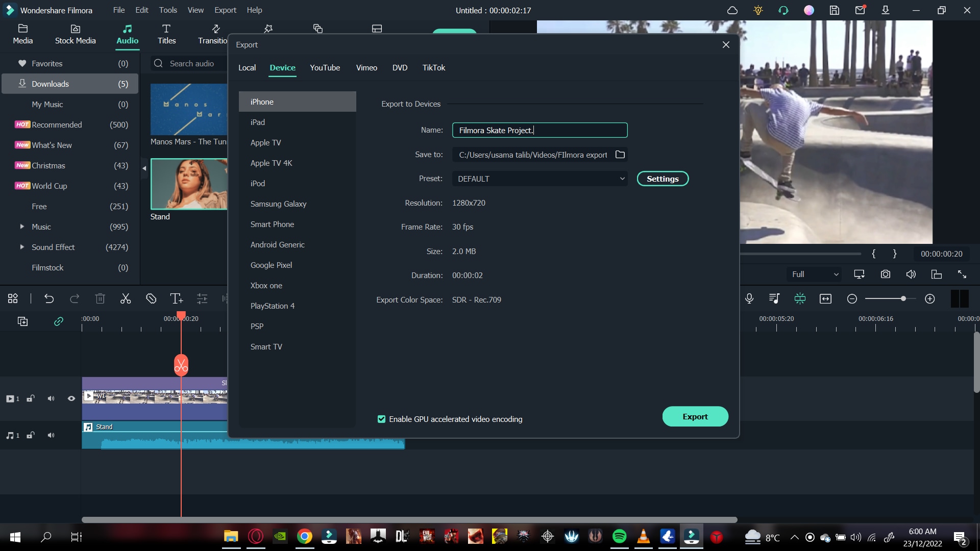Click the Export button to render

point(695,416)
